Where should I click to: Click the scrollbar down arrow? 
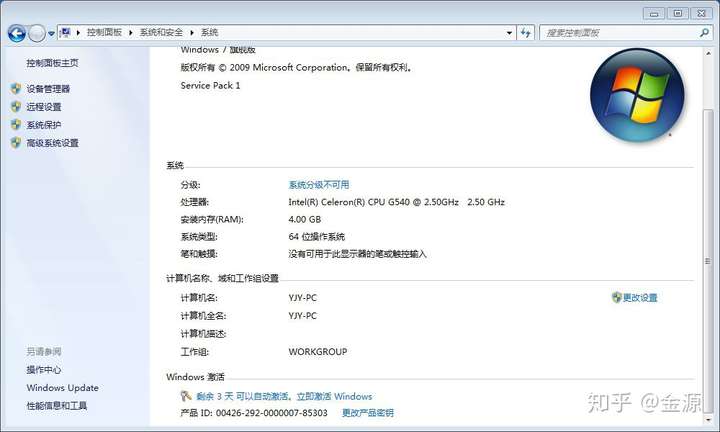(x=708, y=419)
